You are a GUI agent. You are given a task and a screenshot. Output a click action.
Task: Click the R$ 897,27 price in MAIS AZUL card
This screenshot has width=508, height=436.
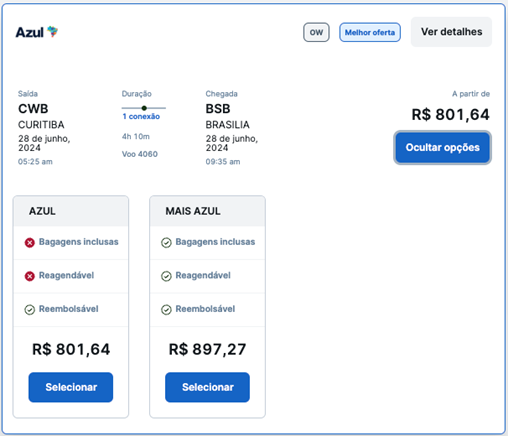pyautogui.click(x=207, y=349)
